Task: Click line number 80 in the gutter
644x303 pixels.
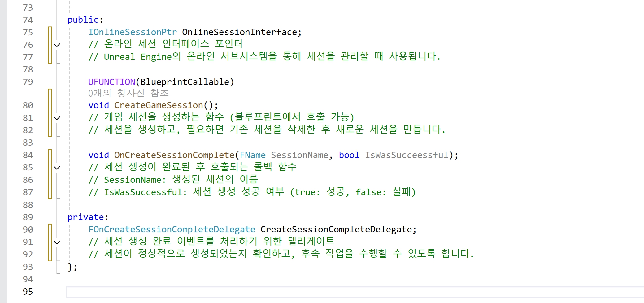Action: (28, 106)
